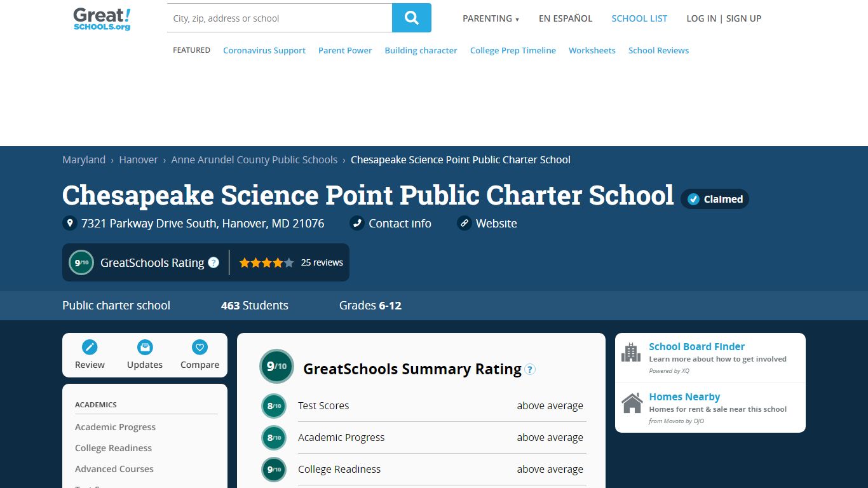Click the location pin icon beside address

coord(70,223)
